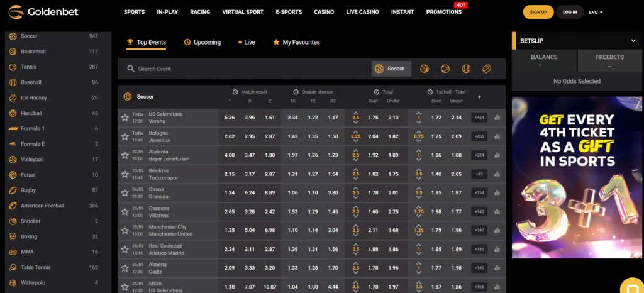Open the 3+1 gift ticket promo banner
Screen dimensions: 644x293
(577, 177)
